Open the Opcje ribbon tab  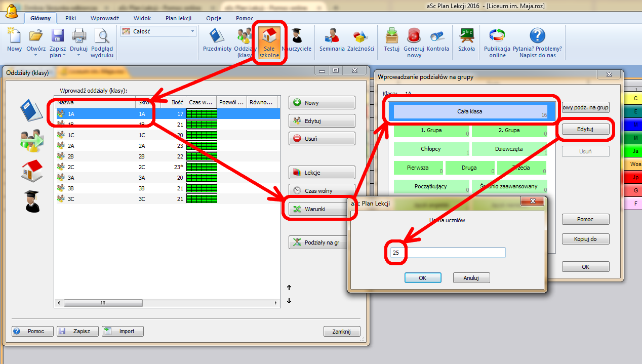pos(214,18)
